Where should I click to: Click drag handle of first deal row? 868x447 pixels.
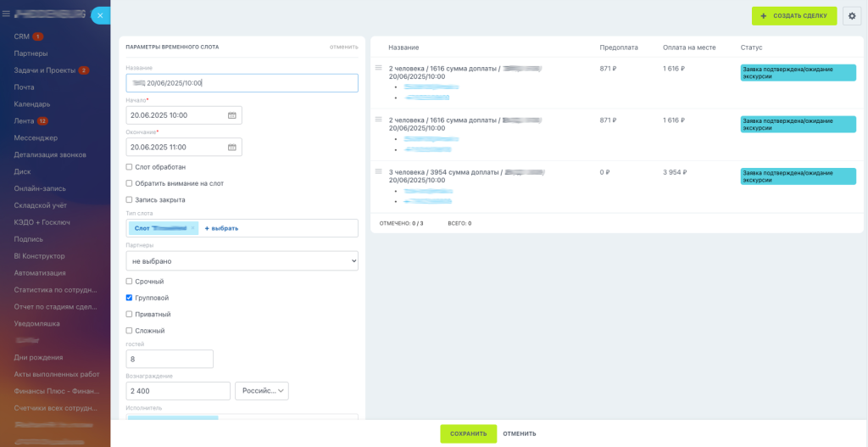point(379,68)
